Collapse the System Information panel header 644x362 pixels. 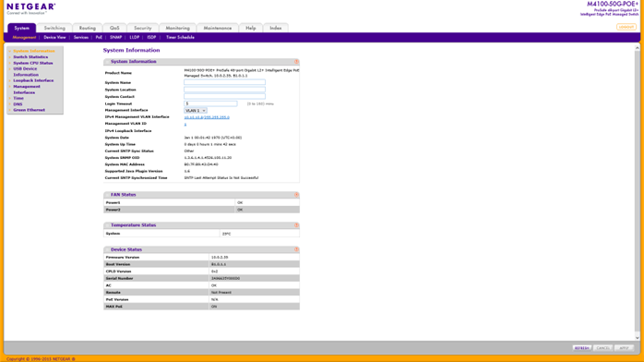[107, 62]
